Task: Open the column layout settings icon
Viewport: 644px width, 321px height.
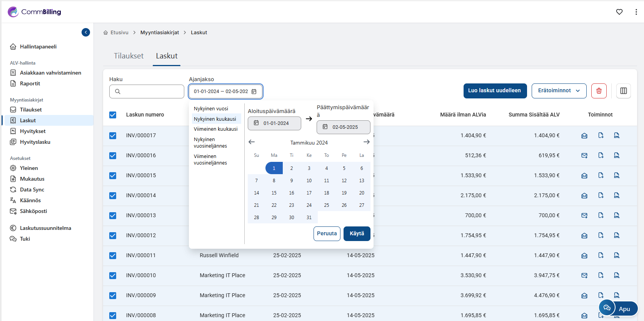Action: coord(623,91)
